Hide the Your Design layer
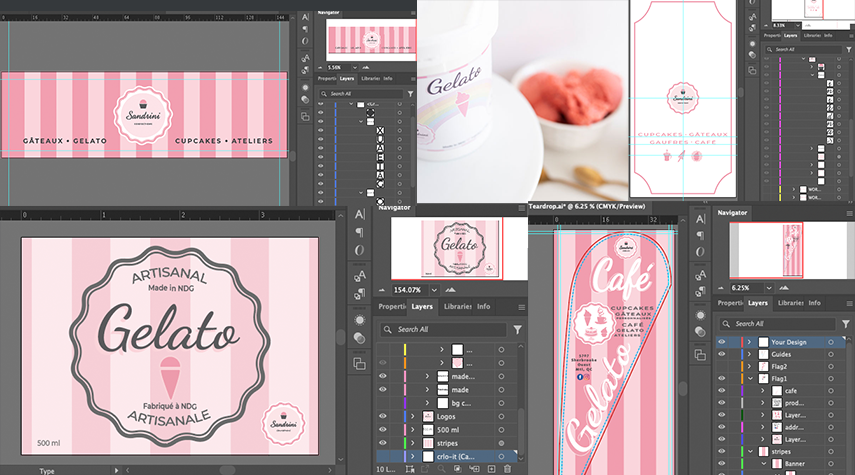This screenshot has height=475, width=855. click(x=721, y=342)
